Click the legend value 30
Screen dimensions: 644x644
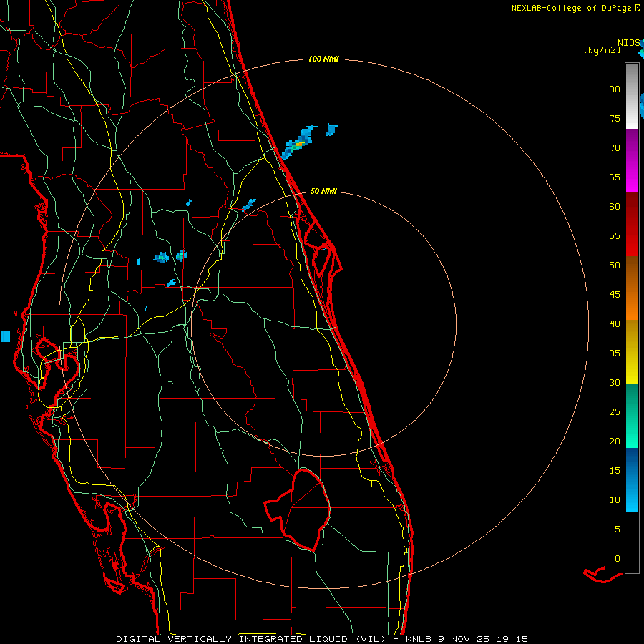click(x=615, y=382)
